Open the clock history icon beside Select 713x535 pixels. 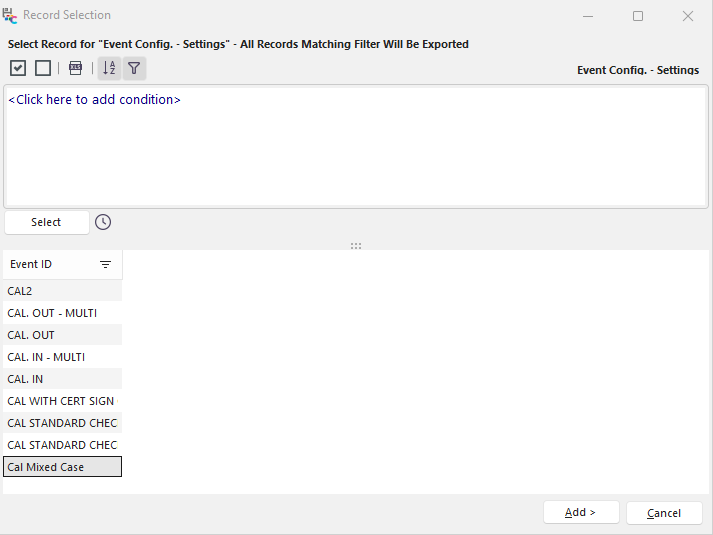(x=103, y=222)
